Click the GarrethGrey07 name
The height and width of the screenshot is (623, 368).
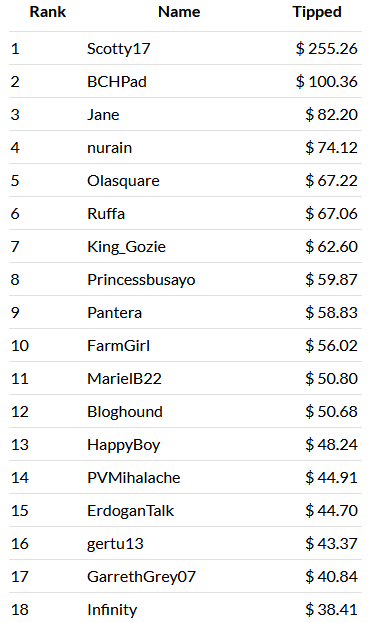point(141,577)
